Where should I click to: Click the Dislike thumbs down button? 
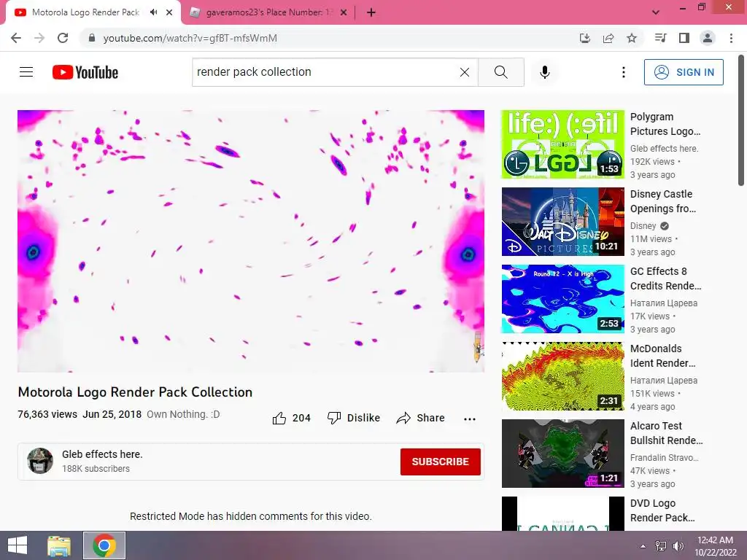pos(354,418)
